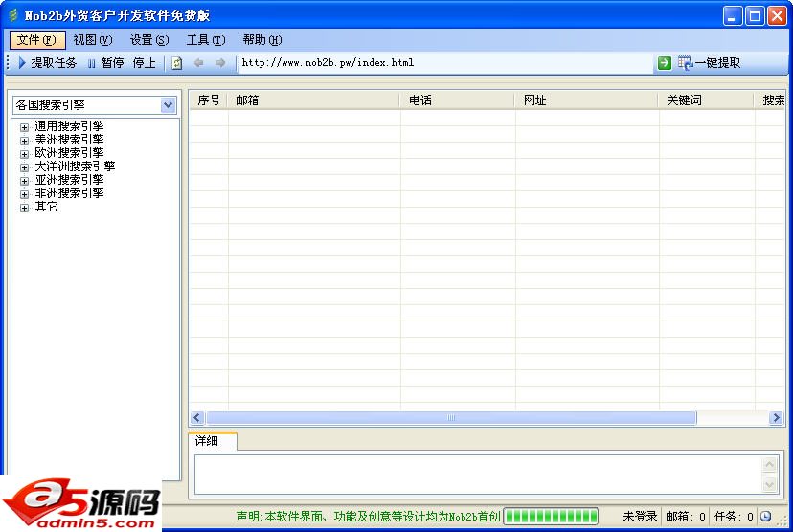The width and height of the screenshot is (793, 532).
Task: Expand the 非洲搜索引擎 tree node
Action: (x=24, y=194)
